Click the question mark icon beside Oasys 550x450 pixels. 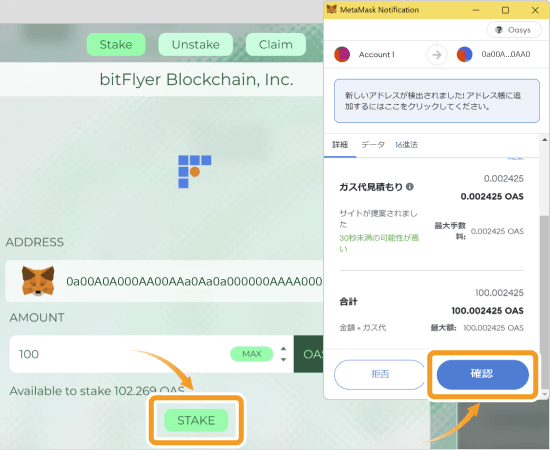tap(498, 30)
